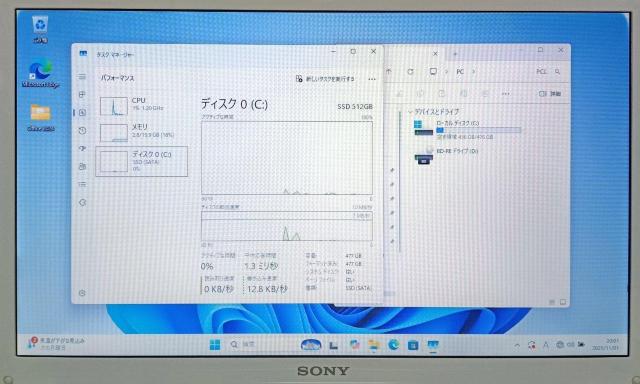Open Users page in Task Manager sidebar
Viewport: 640px width, 384px height.
click(x=82, y=166)
